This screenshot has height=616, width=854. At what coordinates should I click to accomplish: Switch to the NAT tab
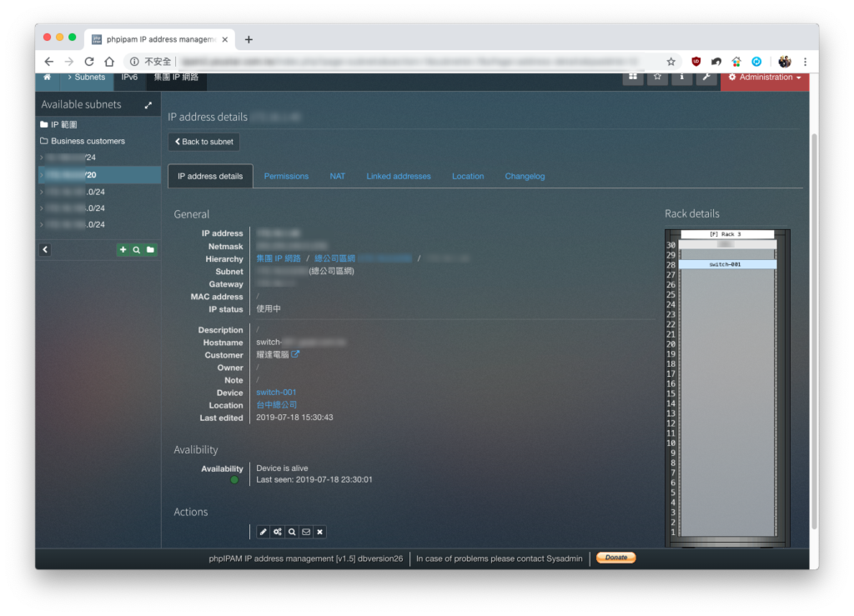(x=337, y=177)
